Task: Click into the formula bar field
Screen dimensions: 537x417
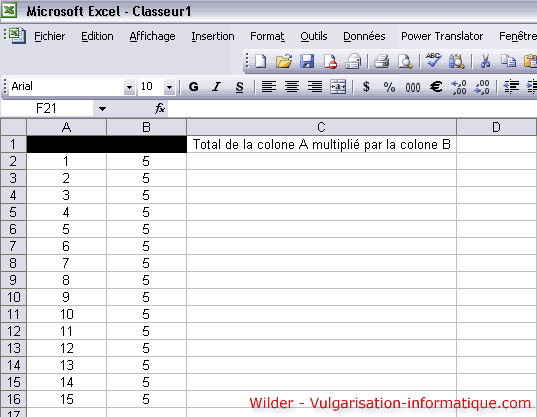Action: (x=352, y=109)
